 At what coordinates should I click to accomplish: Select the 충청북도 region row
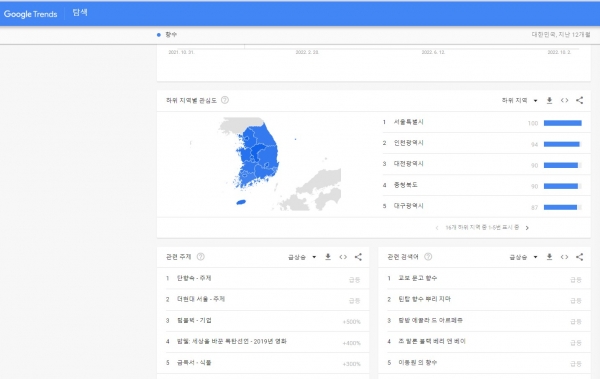click(x=486, y=186)
